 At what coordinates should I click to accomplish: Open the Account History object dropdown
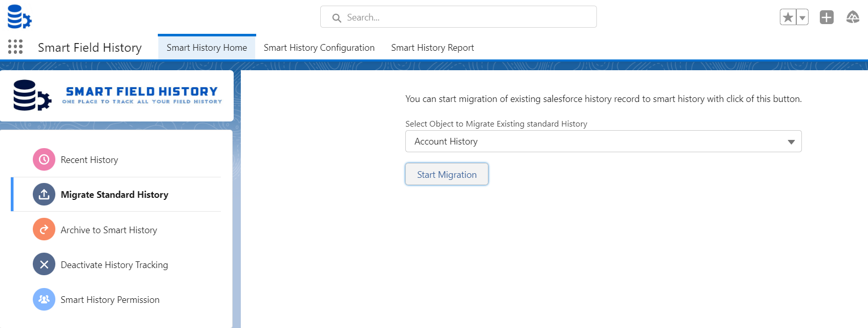point(603,141)
